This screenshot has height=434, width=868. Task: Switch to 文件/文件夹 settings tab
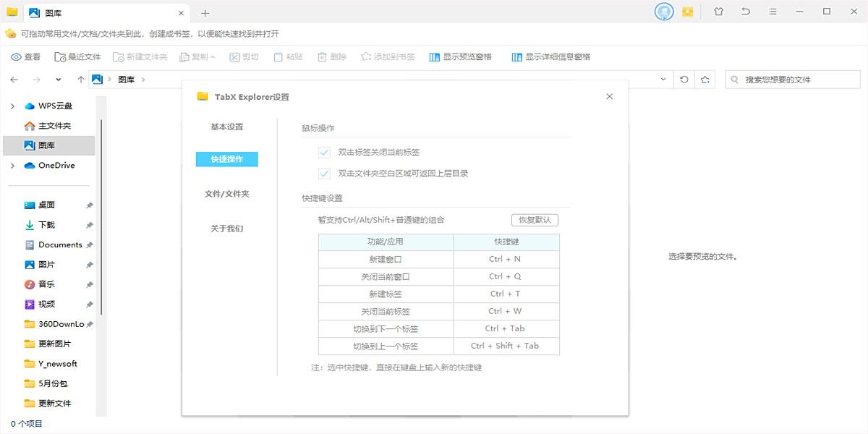click(x=227, y=194)
